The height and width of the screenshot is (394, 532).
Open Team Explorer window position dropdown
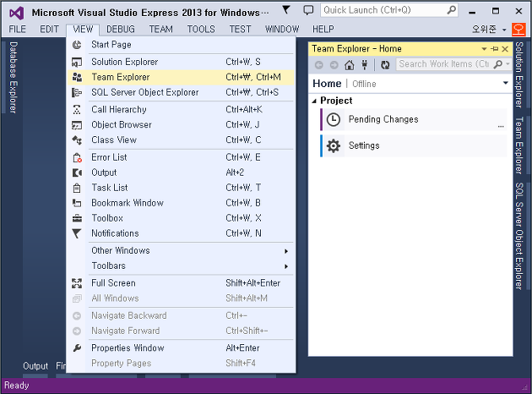point(484,49)
